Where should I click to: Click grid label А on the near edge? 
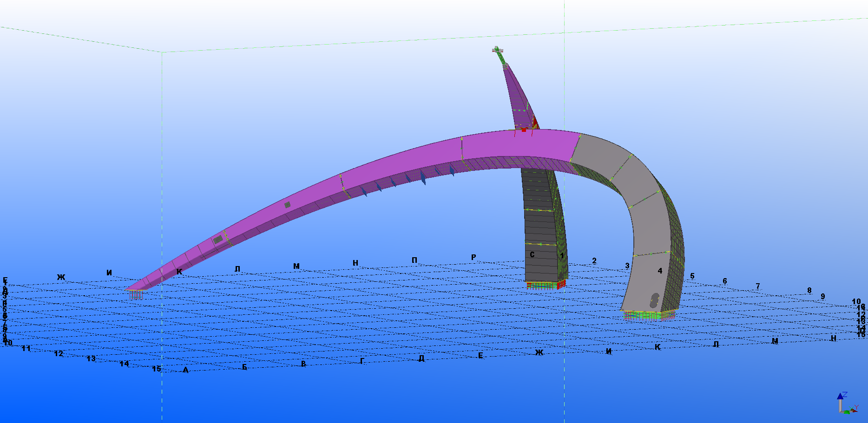185,370
